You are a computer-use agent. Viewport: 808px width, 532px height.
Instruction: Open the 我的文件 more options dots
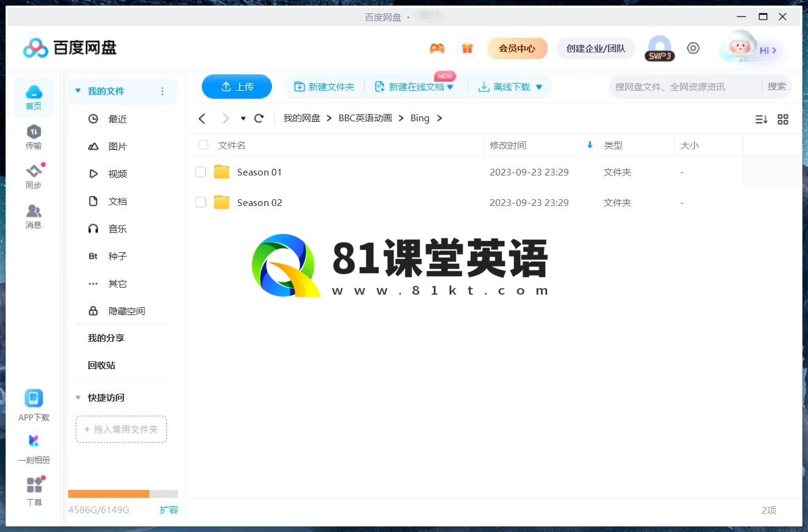(x=162, y=91)
